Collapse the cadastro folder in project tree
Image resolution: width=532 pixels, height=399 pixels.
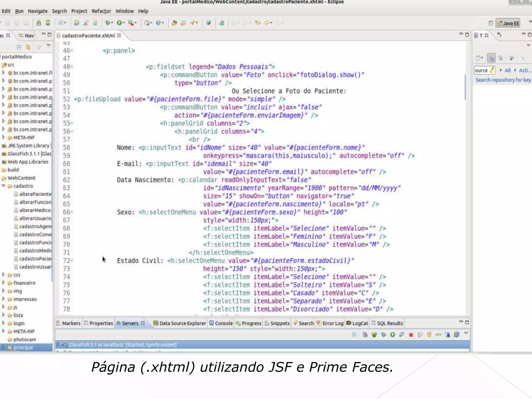coord(3,186)
